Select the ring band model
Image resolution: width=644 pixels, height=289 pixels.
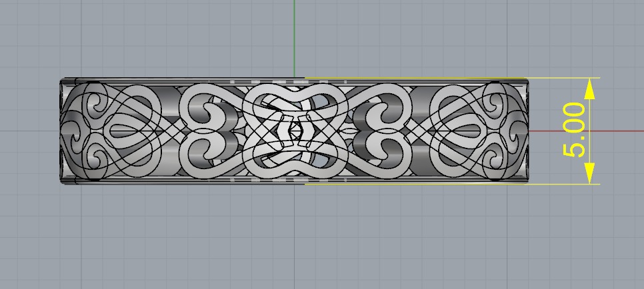point(294,131)
